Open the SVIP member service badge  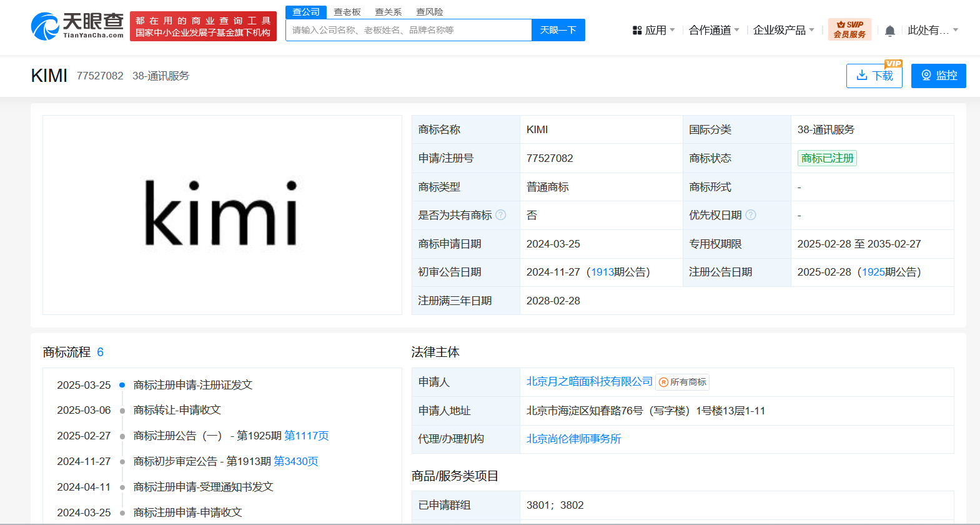pyautogui.click(x=849, y=29)
